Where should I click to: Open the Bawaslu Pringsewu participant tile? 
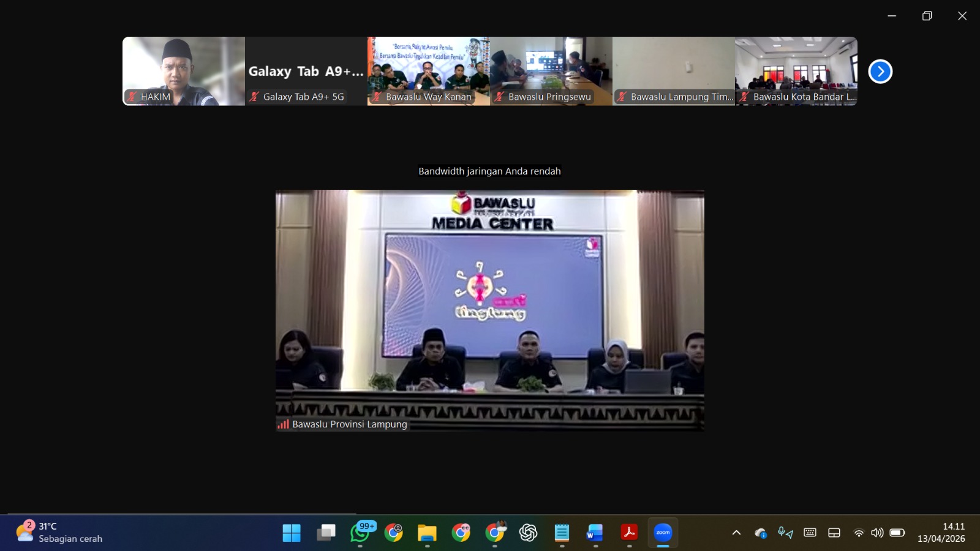[x=551, y=70]
